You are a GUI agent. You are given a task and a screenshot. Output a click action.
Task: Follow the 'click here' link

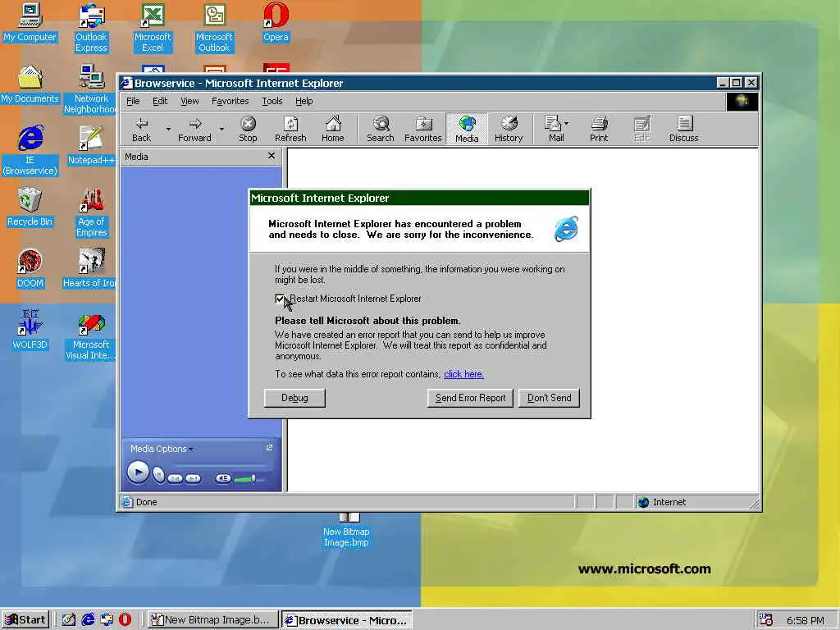(464, 374)
